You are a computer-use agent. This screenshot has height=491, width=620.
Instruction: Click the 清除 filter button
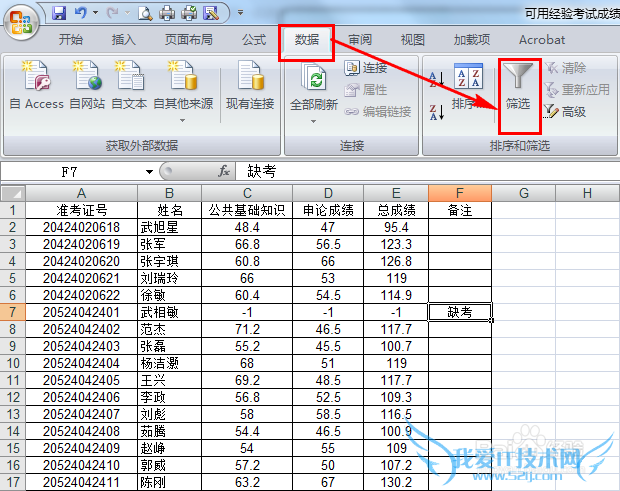565,68
